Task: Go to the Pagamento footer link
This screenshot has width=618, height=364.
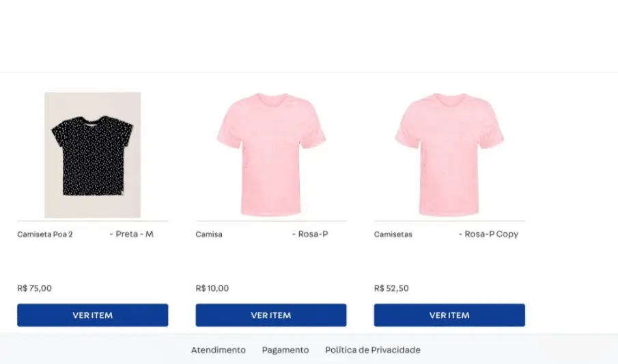Action: pos(285,350)
